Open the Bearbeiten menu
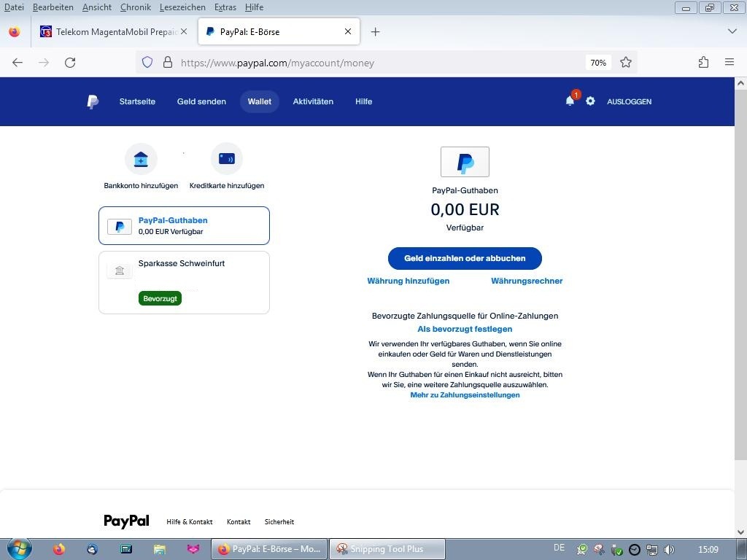 53,7
